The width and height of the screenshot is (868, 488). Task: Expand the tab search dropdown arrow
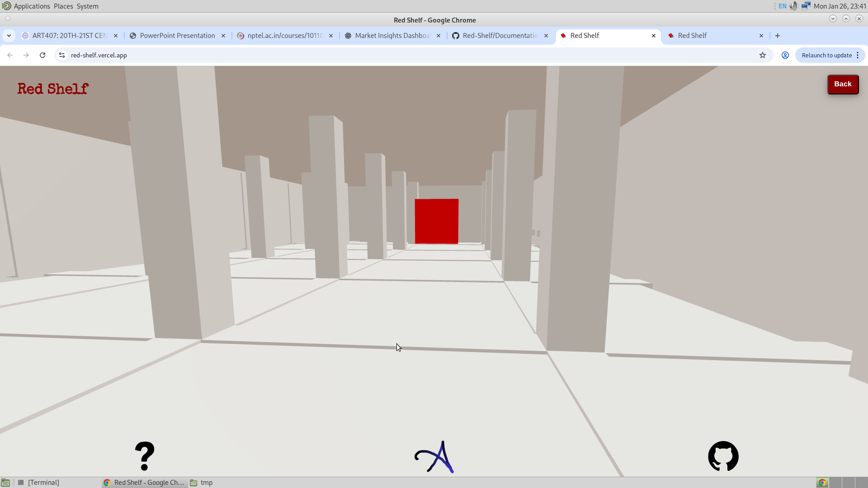coord(9,36)
